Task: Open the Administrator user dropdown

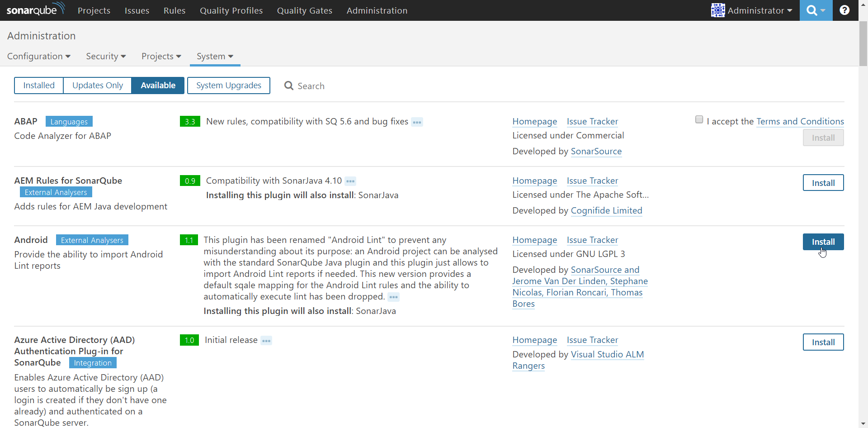Action: [x=759, y=10]
